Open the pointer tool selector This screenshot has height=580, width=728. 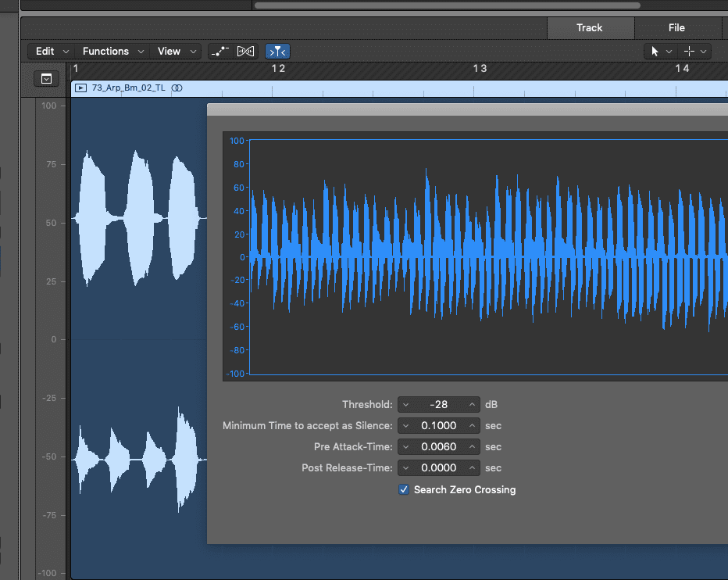660,52
